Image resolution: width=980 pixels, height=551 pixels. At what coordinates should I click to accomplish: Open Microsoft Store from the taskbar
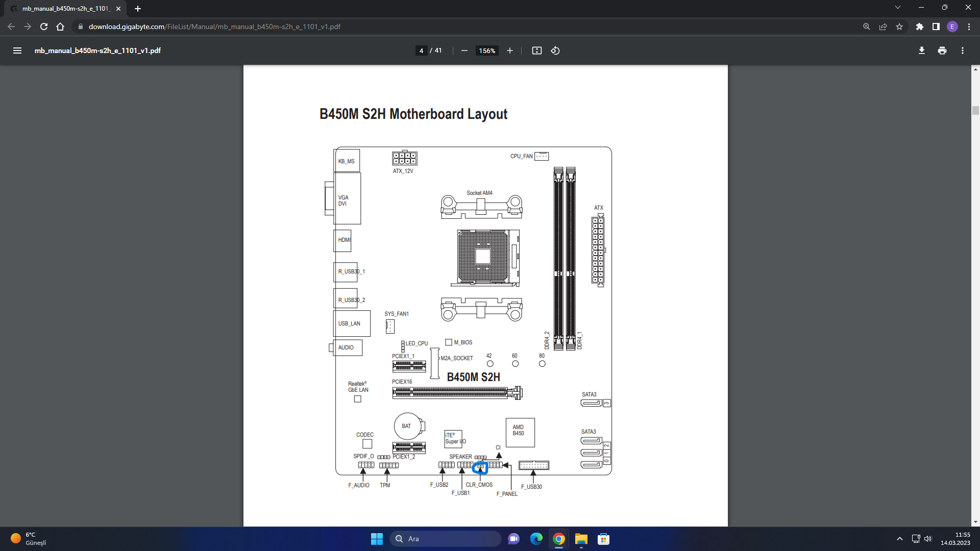click(603, 539)
